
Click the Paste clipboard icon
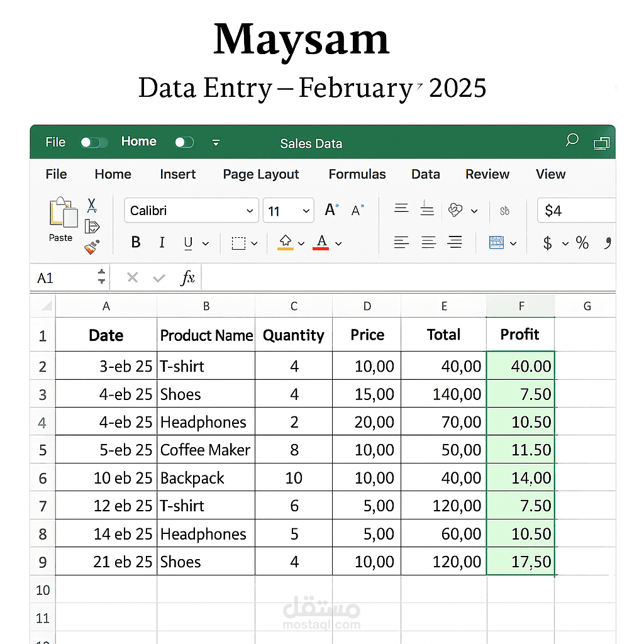click(x=63, y=212)
